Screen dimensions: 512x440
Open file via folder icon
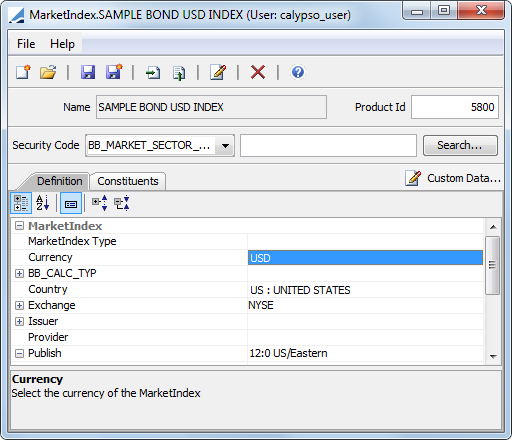tap(48, 72)
